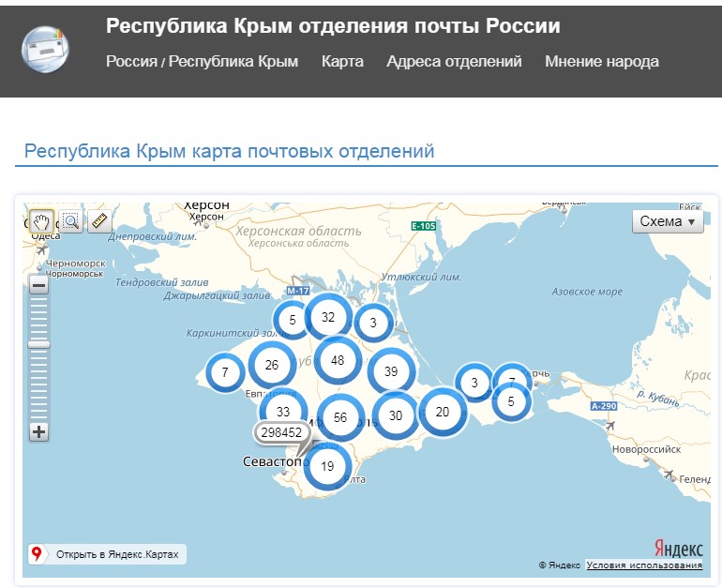Click Открыть в Яндекс.Картах button
This screenshot has height=588, width=722.
pos(107,553)
